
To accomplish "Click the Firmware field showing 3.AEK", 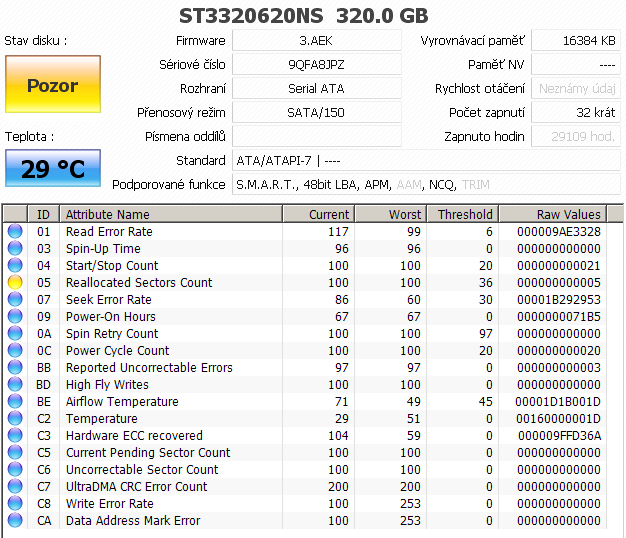I will coord(317,40).
